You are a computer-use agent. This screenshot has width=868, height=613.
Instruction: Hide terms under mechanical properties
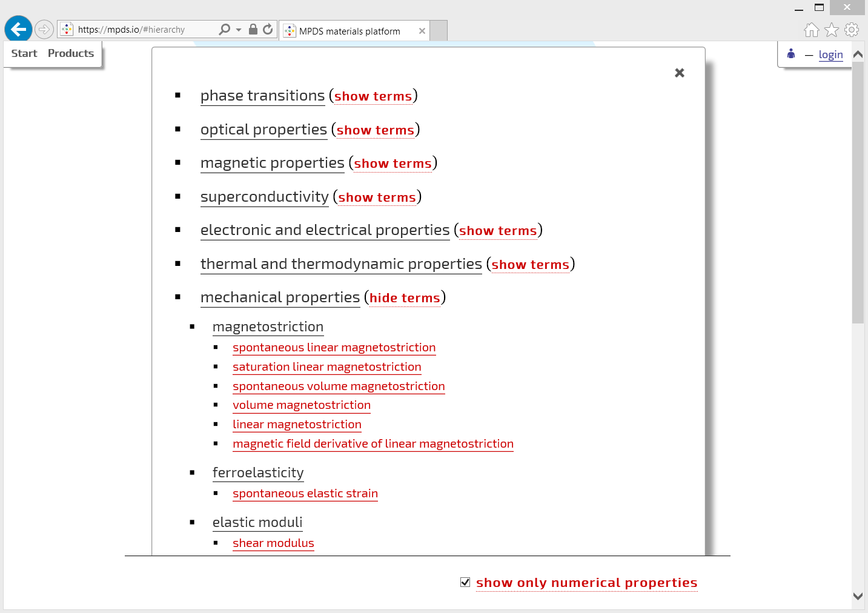pos(405,297)
